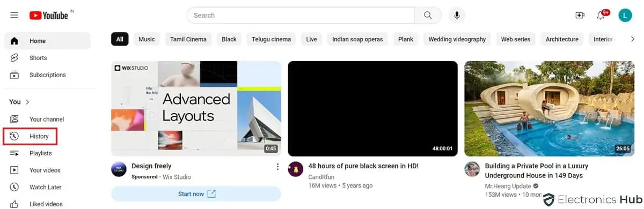This screenshot has width=644, height=209.
Task: Play the private pool video thumbnail
Action: tap(550, 109)
